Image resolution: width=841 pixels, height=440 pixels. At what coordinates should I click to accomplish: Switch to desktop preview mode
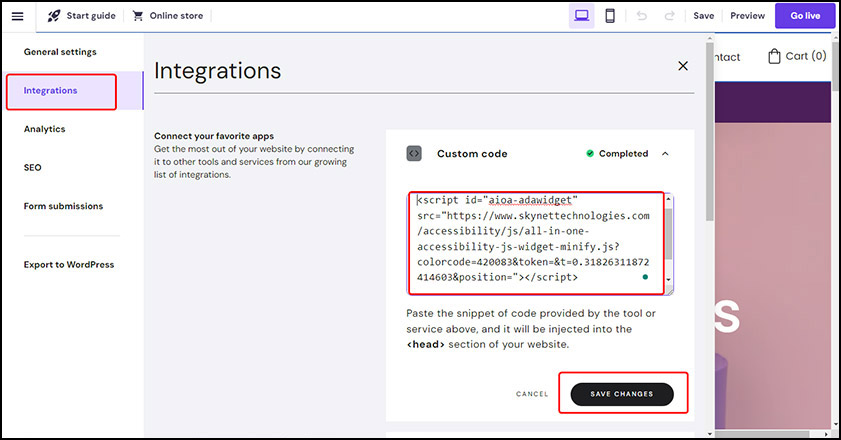[581, 16]
